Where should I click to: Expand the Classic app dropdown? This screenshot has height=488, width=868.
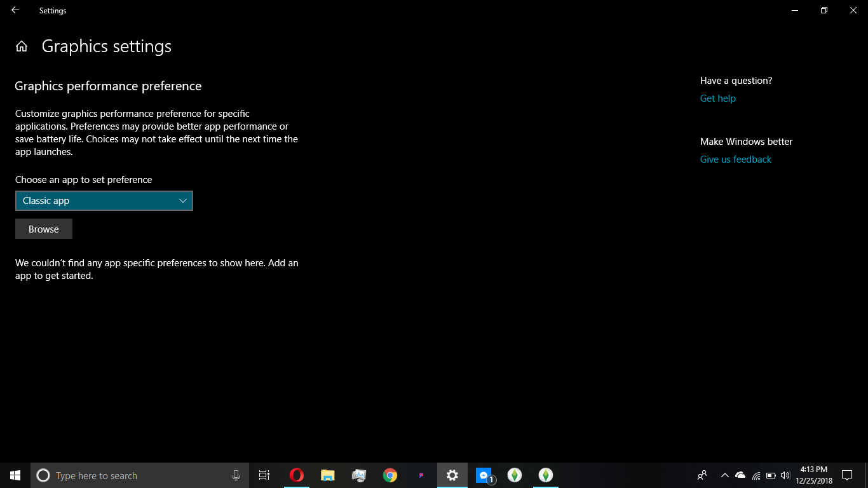coord(104,201)
